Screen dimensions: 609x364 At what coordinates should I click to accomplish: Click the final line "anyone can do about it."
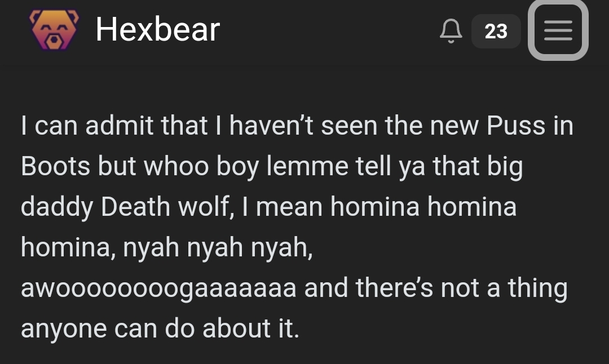[x=160, y=329]
